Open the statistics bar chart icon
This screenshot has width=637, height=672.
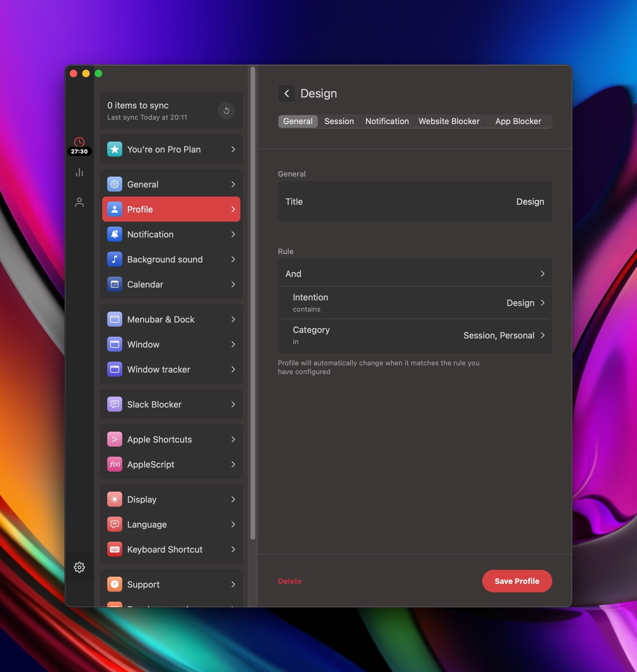pos(79,173)
